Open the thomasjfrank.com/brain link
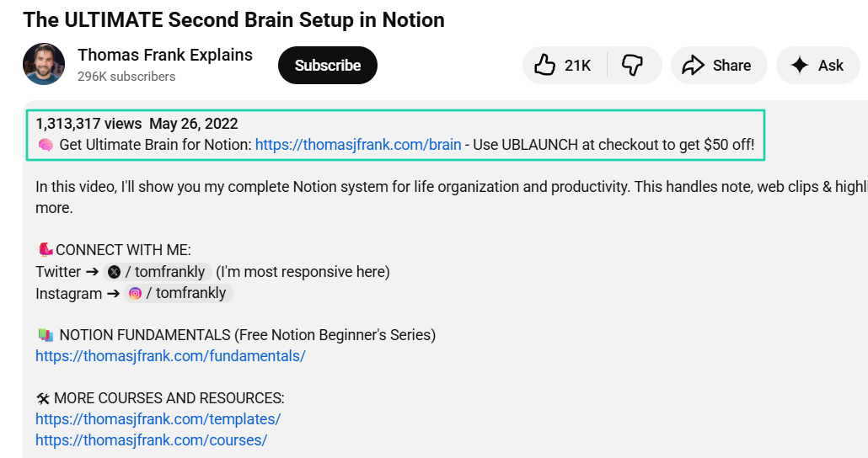868x458 pixels. click(x=358, y=145)
